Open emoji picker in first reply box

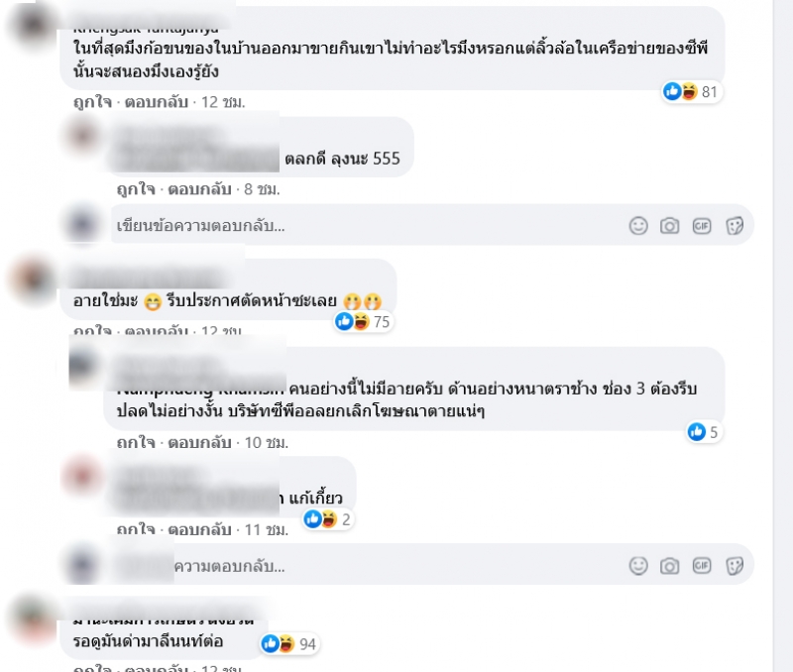pyautogui.click(x=638, y=226)
